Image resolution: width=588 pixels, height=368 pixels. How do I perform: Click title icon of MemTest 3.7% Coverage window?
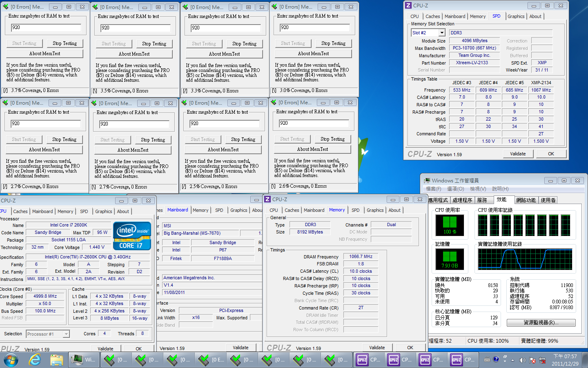(6, 7)
